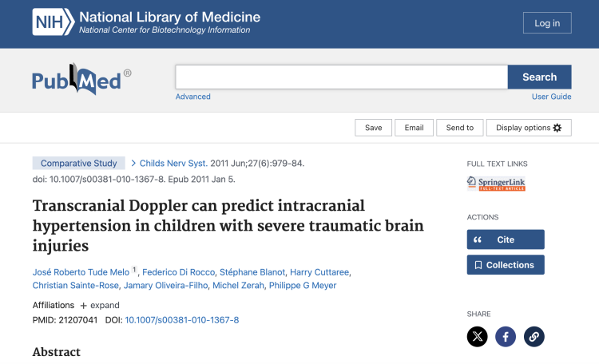Screen dimensions: 599x364
Task: Copy permalink using the link icon
Action: point(534,337)
